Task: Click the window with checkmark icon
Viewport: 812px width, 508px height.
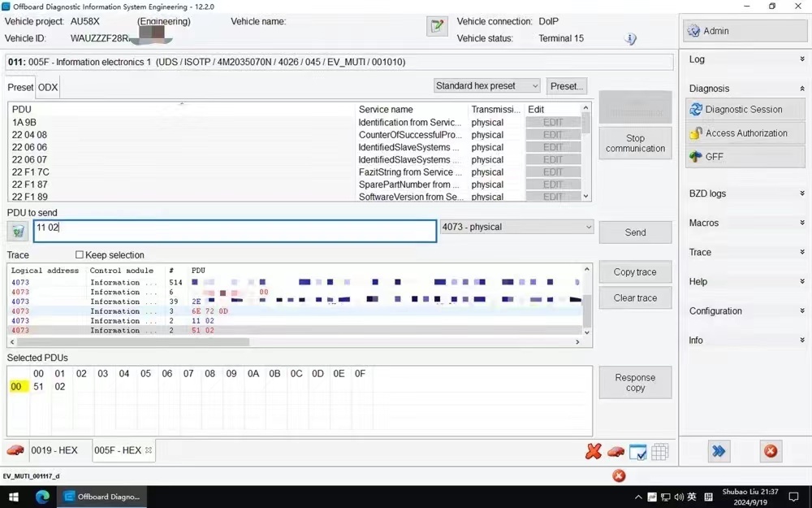Action: coord(638,451)
